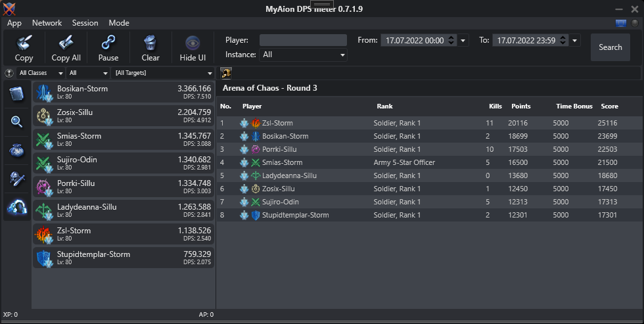Click the Player name input field
This screenshot has width=644, height=324.
point(303,40)
